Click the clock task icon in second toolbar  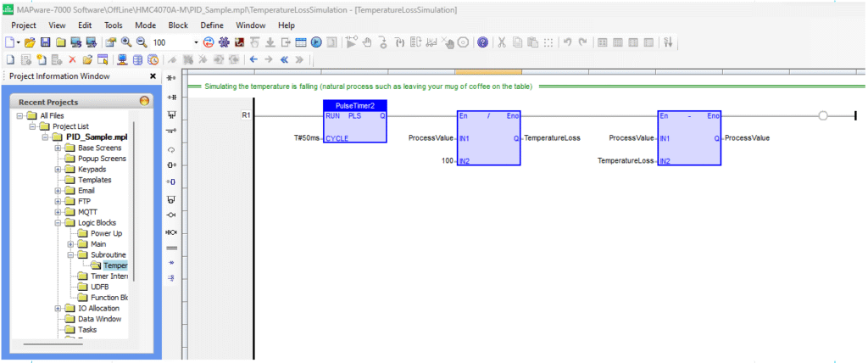point(153,59)
